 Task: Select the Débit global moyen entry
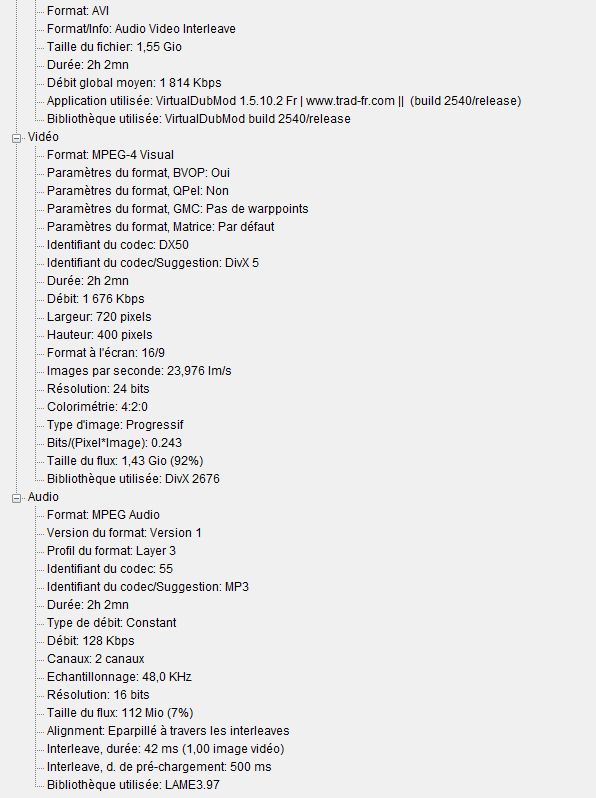pyautogui.click(x=134, y=83)
